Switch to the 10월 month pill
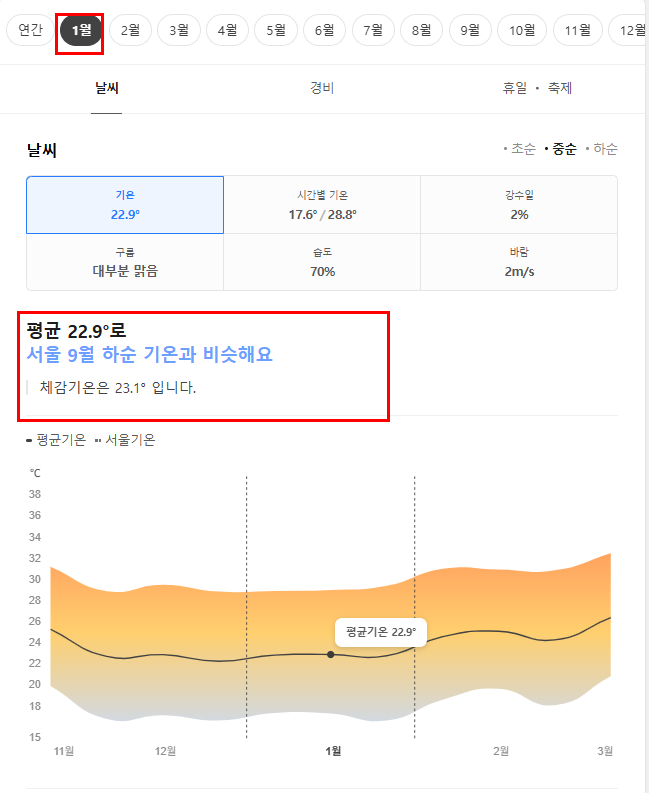Viewport: 649px width, 793px height. point(522,30)
